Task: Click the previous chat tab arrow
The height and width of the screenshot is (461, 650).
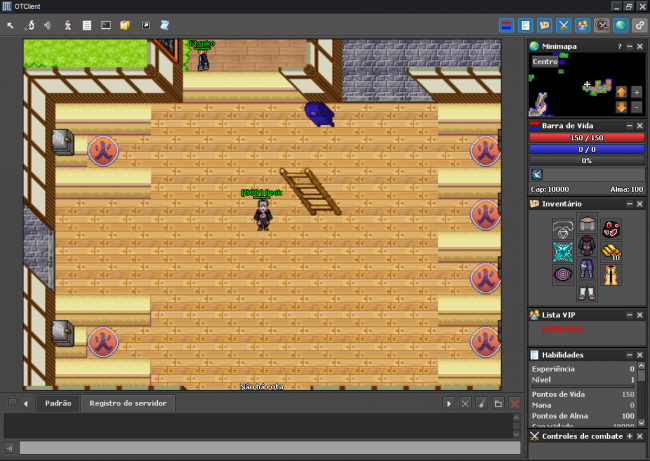Action: coord(26,403)
